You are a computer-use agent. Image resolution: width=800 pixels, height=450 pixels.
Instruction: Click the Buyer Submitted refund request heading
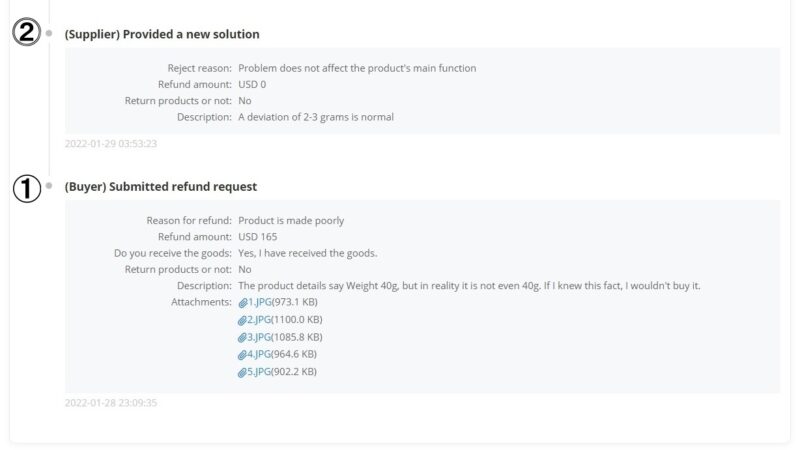161,187
